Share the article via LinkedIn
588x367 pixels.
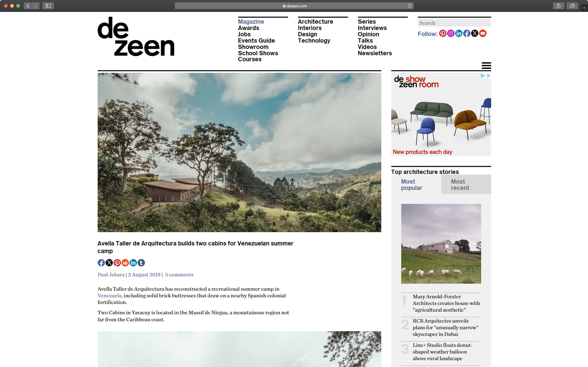pos(133,263)
